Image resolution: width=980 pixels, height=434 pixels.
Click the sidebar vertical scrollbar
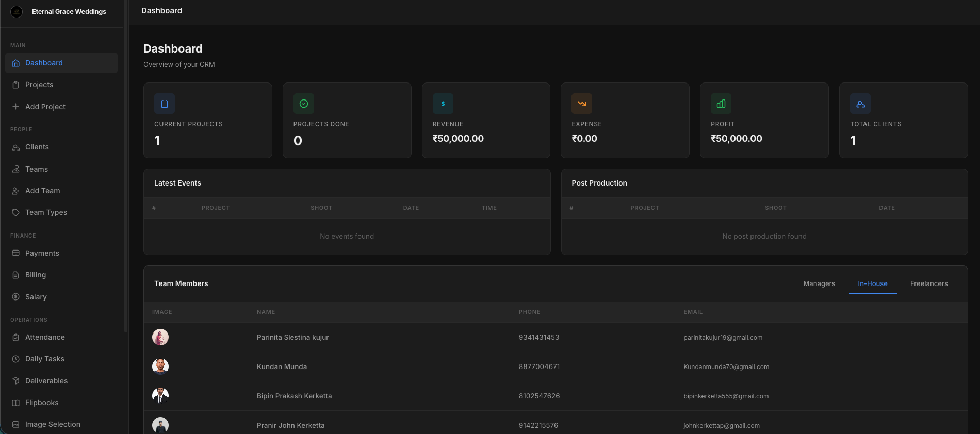tap(126, 165)
